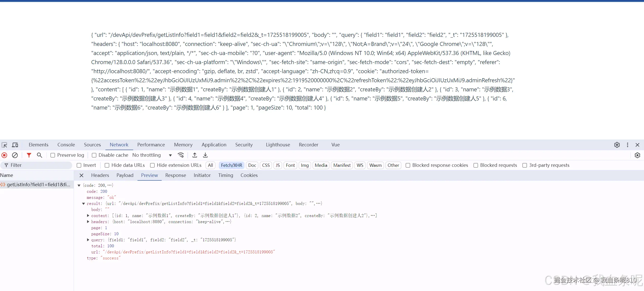Open the No throttling dropdown

(152, 155)
